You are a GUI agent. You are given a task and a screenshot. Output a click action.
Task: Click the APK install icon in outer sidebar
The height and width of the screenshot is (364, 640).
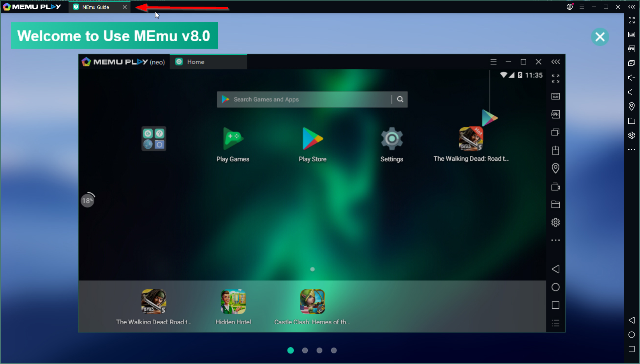631,49
